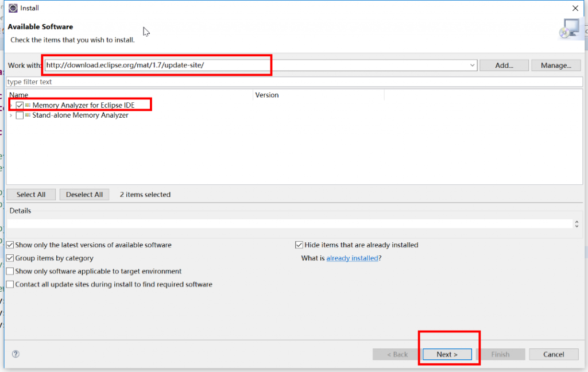Select the Memory Analyzer for Eclipse IDE label

coord(83,106)
